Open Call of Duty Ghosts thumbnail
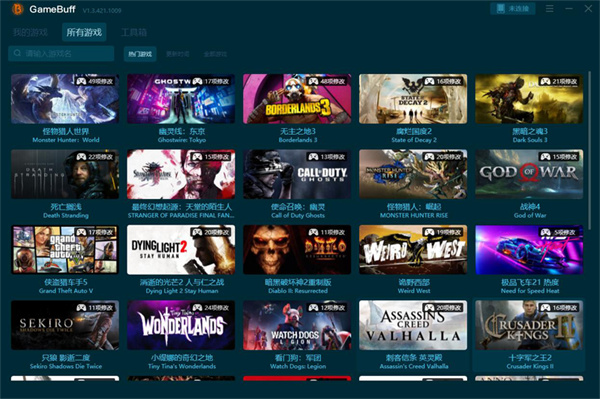 tap(297, 174)
